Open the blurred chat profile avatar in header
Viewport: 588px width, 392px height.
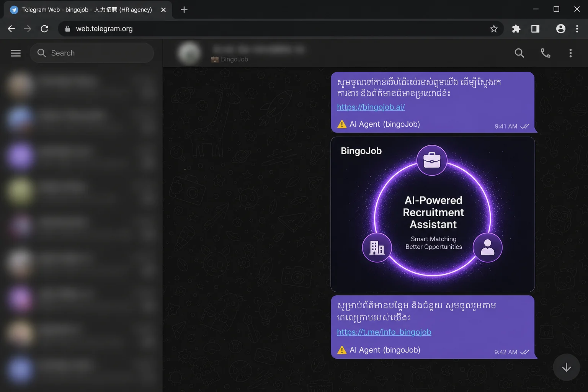189,53
